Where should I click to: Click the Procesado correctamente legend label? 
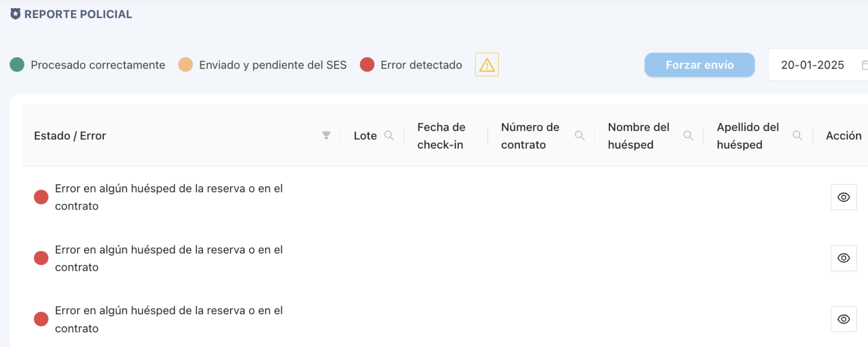pyautogui.click(x=98, y=65)
